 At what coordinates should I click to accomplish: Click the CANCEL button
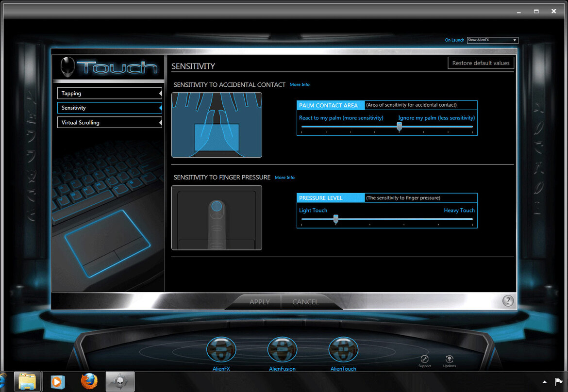point(305,302)
